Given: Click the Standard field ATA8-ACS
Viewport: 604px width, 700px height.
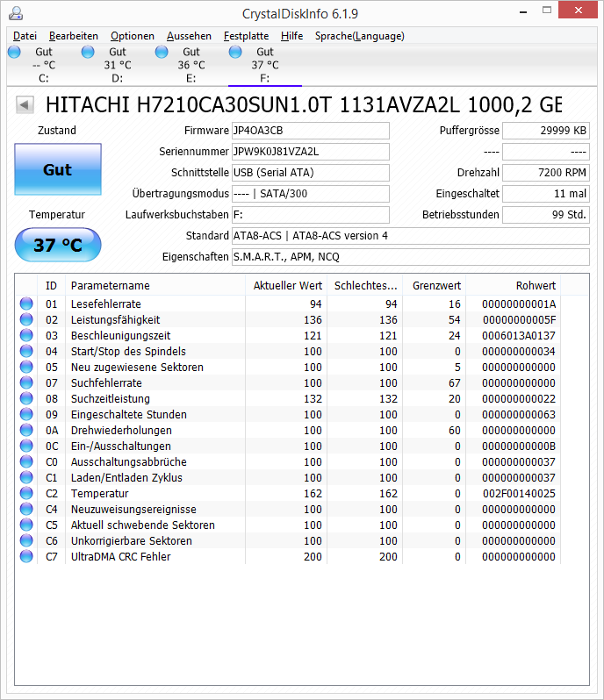Looking at the screenshot, I should click(411, 236).
